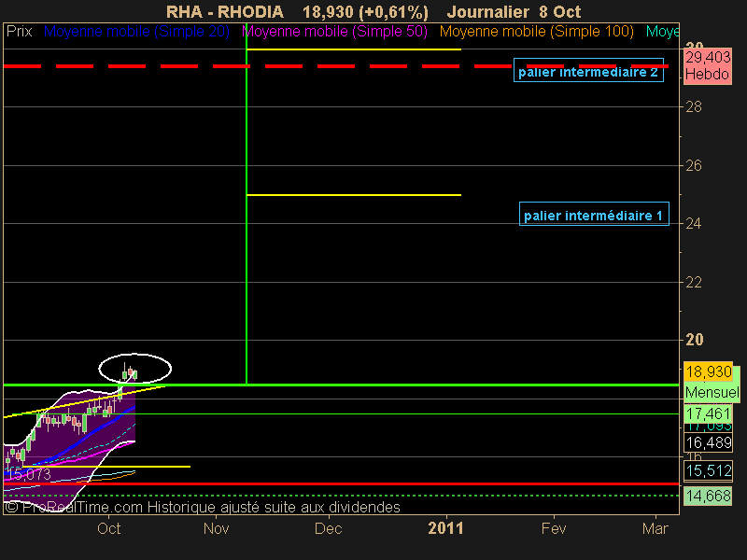Click the "Mar" date axis label

coord(655,528)
